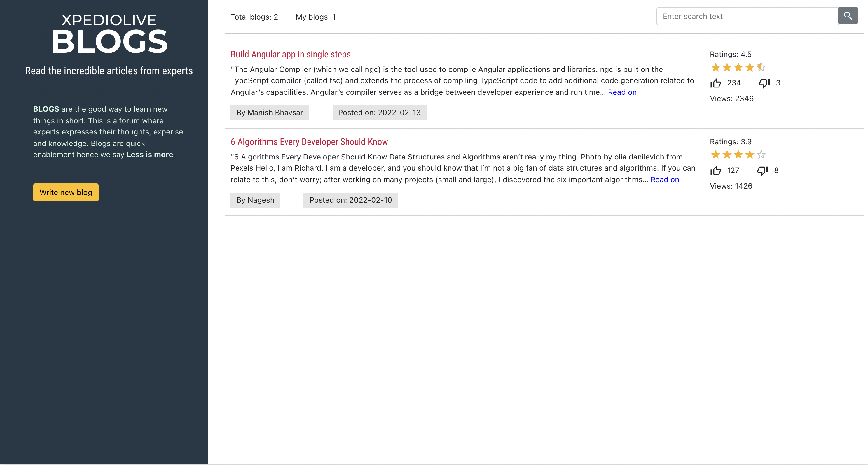The height and width of the screenshot is (465, 868).
Task: Open the Build Angular app in single steps title
Action: [291, 54]
